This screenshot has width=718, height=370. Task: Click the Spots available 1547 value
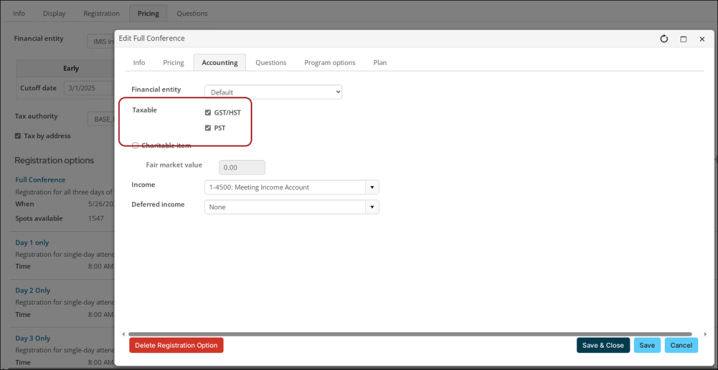pos(96,218)
